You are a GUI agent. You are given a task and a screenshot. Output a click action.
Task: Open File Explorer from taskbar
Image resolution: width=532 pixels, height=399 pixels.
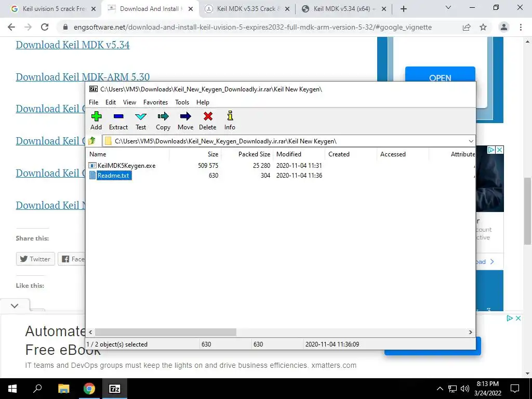[x=63, y=389]
